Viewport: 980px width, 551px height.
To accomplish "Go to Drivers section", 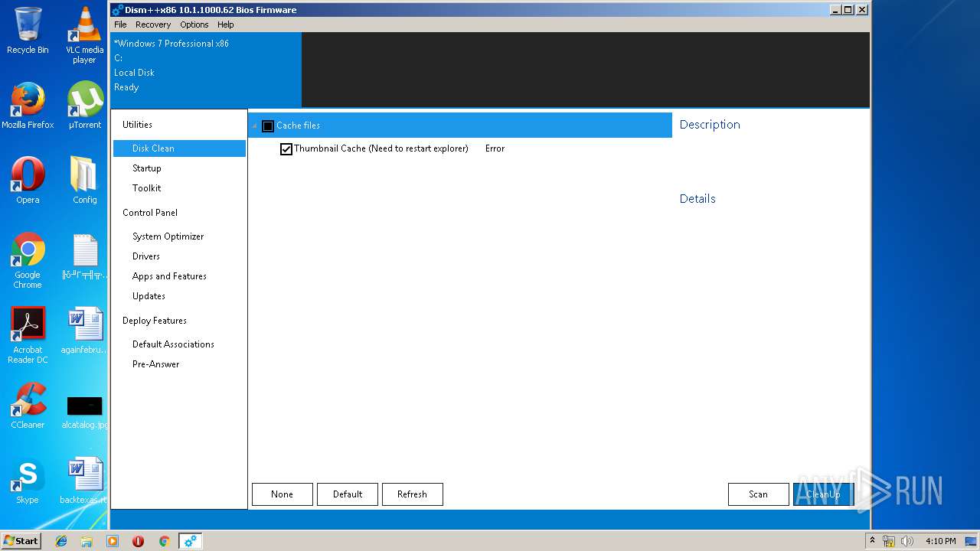I will coord(146,256).
